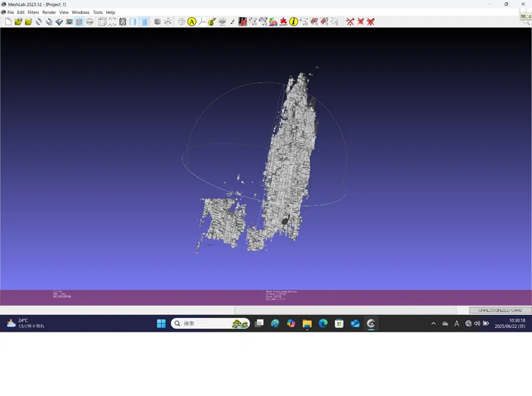Viewport: 532px width, 396px height.
Task: Open the Tools menu
Action: (98, 12)
